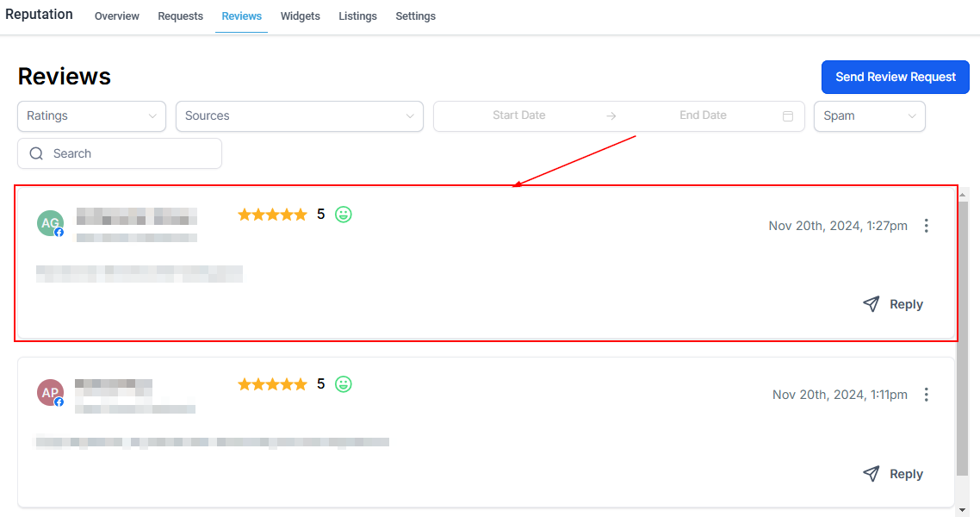Click the AG reviewer avatar

50,223
